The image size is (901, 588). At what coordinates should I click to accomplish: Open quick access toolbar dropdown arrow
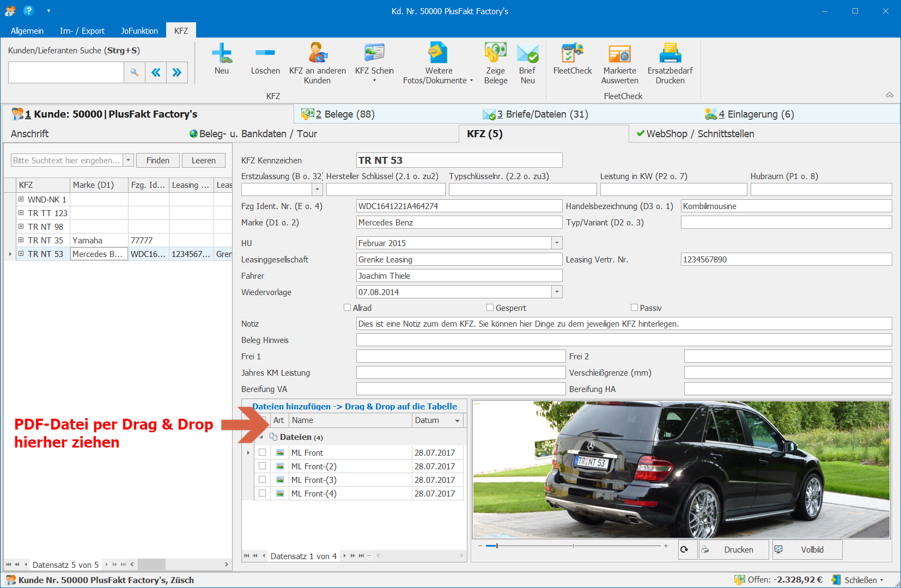pyautogui.click(x=48, y=10)
